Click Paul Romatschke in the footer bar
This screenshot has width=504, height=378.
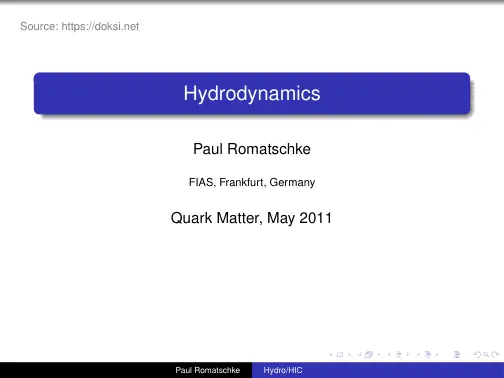[x=208, y=370]
